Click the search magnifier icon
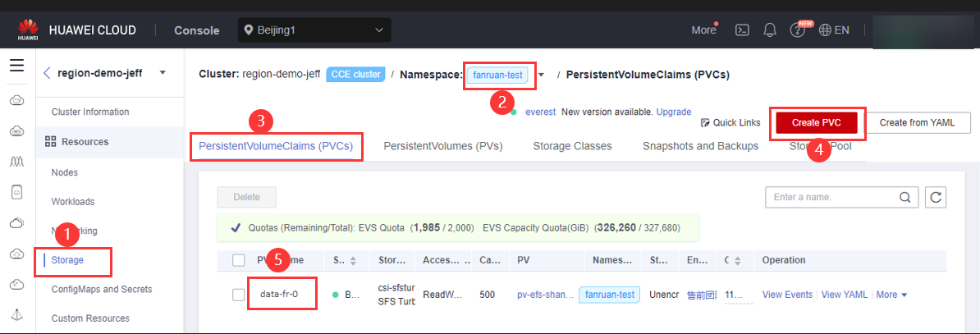980x334 pixels. click(x=905, y=197)
